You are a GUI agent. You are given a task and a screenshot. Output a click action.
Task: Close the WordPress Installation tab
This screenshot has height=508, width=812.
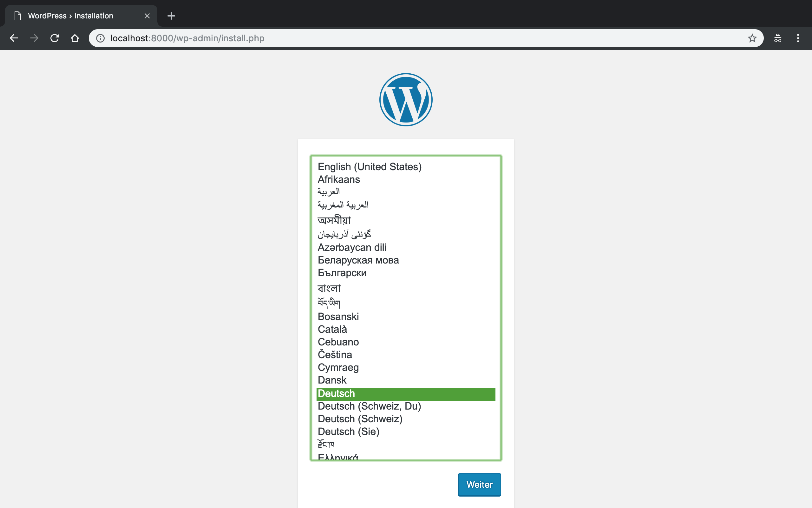point(147,16)
